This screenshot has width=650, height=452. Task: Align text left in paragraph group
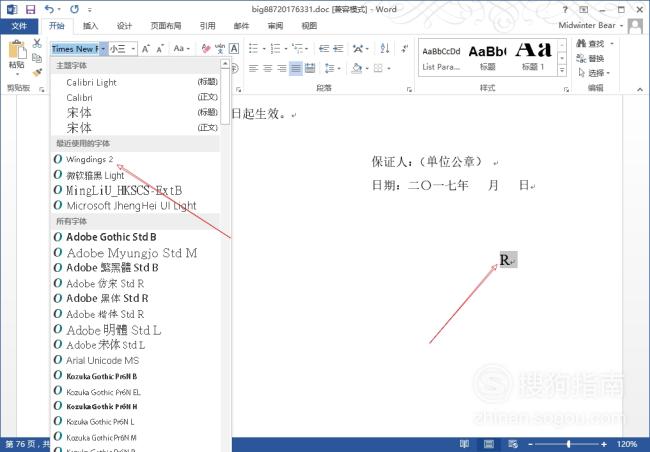coord(253,68)
